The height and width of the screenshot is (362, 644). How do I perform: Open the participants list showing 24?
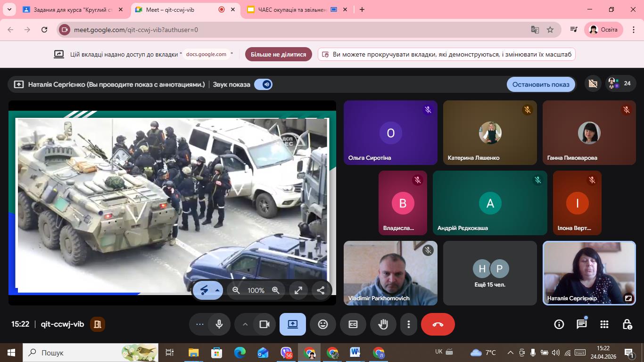620,84
